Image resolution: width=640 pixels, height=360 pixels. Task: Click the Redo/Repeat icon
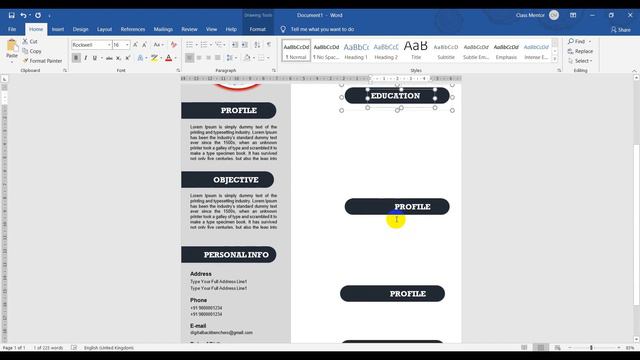38,15
